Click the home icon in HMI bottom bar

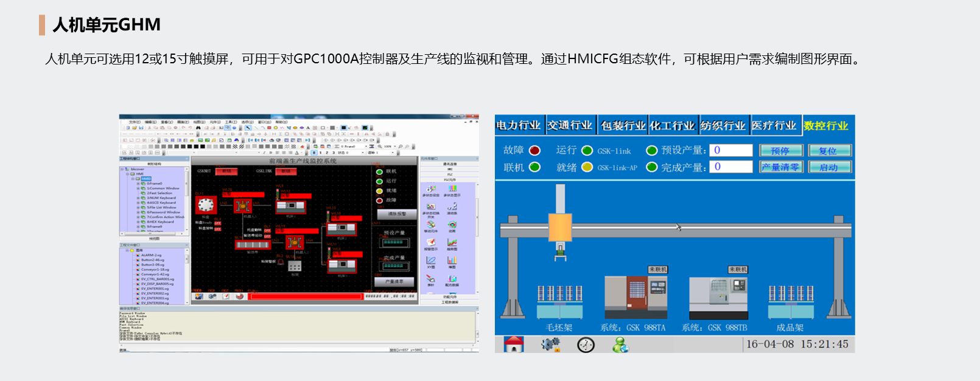point(514,344)
